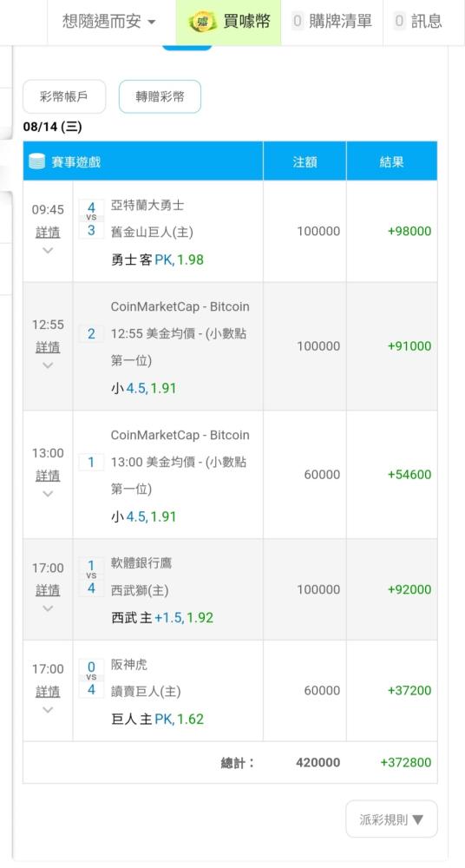Click the result box showing 1 at 13:00
465x868 pixels.
click(91, 463)
